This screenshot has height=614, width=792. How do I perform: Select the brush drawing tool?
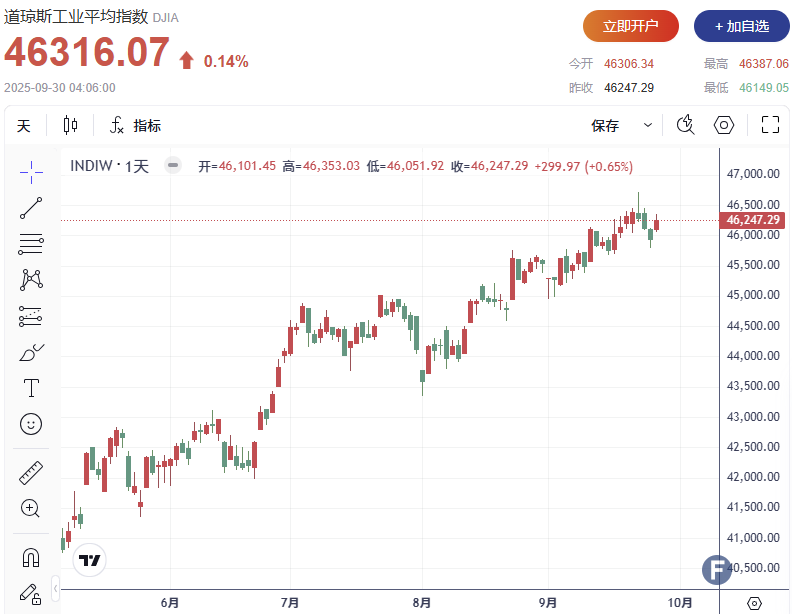click(x=31, y=352)
